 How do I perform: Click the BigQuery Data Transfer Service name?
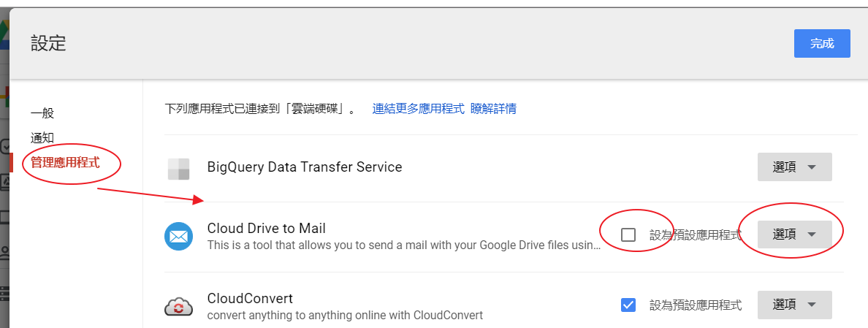click(x=305, y=167)
